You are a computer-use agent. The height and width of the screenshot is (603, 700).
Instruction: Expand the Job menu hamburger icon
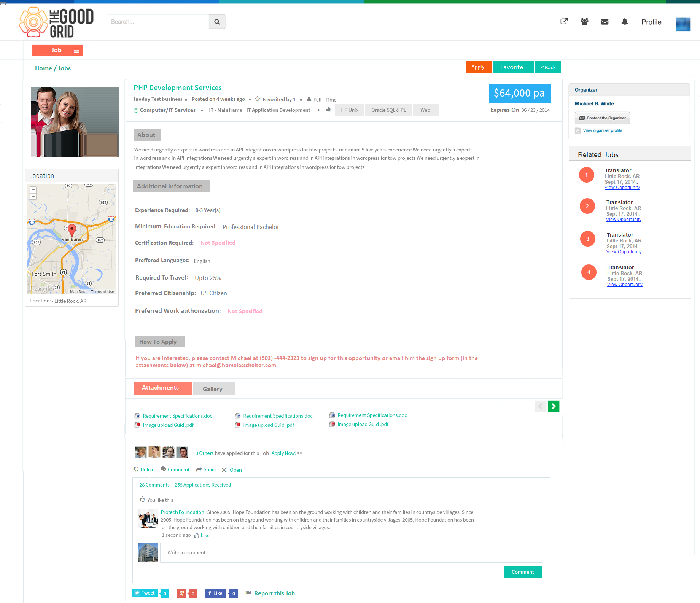click(x=76, y=51)
